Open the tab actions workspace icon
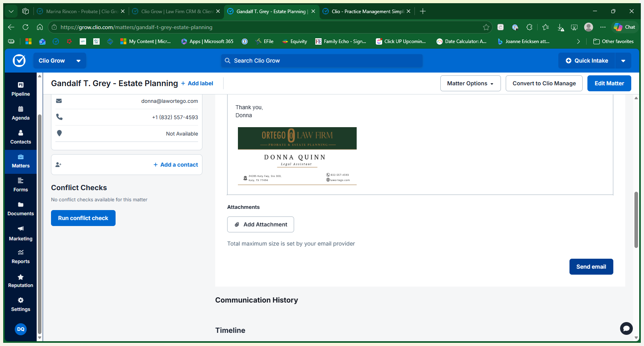Screen dimensions: 644x346 click(x=26, y=11)
